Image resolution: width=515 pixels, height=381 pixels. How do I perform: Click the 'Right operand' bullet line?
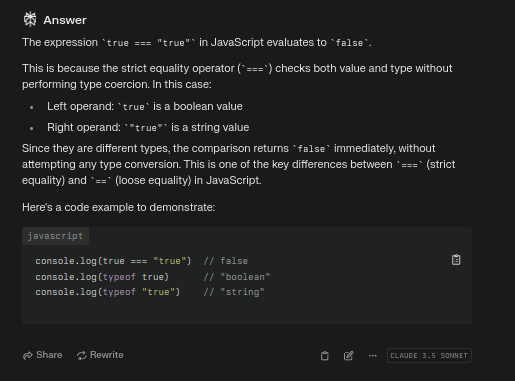click(148, 127)
